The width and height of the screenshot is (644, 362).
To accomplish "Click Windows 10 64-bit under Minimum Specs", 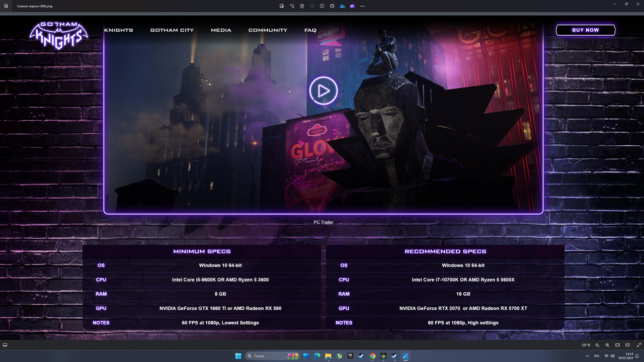I will pyautogui.click(x=220, y=265).
